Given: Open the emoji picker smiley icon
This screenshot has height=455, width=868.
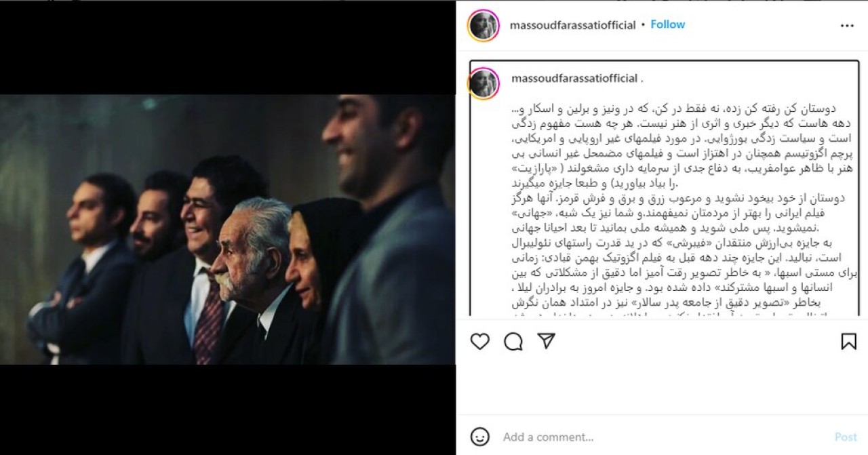Looking at the screenshot, I should pos(479,436).
